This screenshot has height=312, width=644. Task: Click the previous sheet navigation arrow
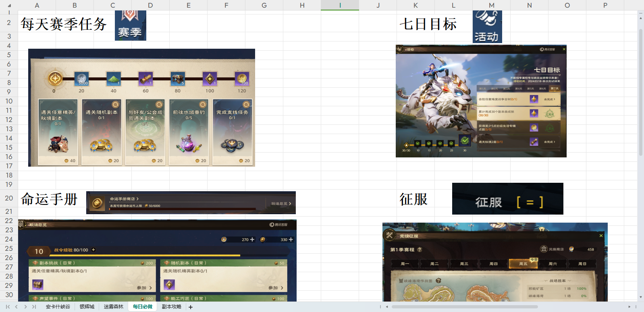pos(16,307)
